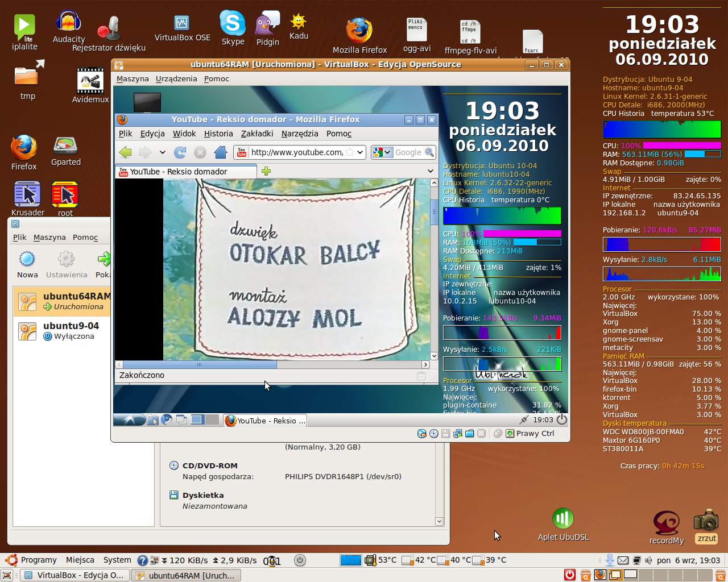Go back using Firefox's green back arrow

coord(126,152)
